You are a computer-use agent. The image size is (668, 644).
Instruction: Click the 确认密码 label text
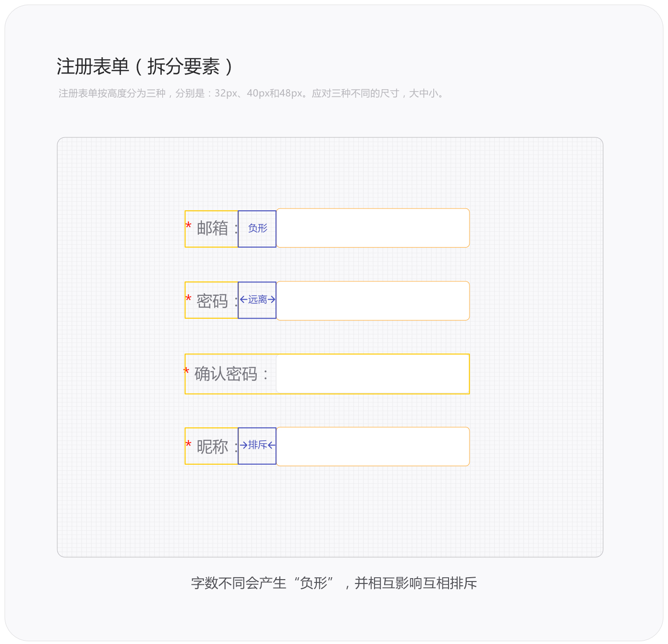tap(226, 374)
